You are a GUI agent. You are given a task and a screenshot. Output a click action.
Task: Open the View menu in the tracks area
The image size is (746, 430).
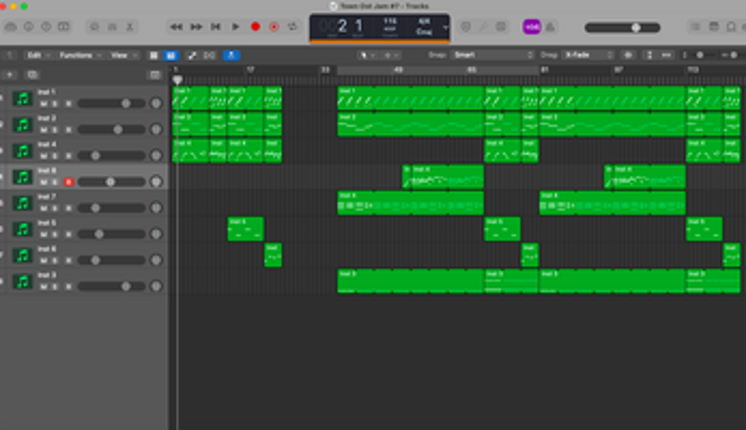(122, 55)
